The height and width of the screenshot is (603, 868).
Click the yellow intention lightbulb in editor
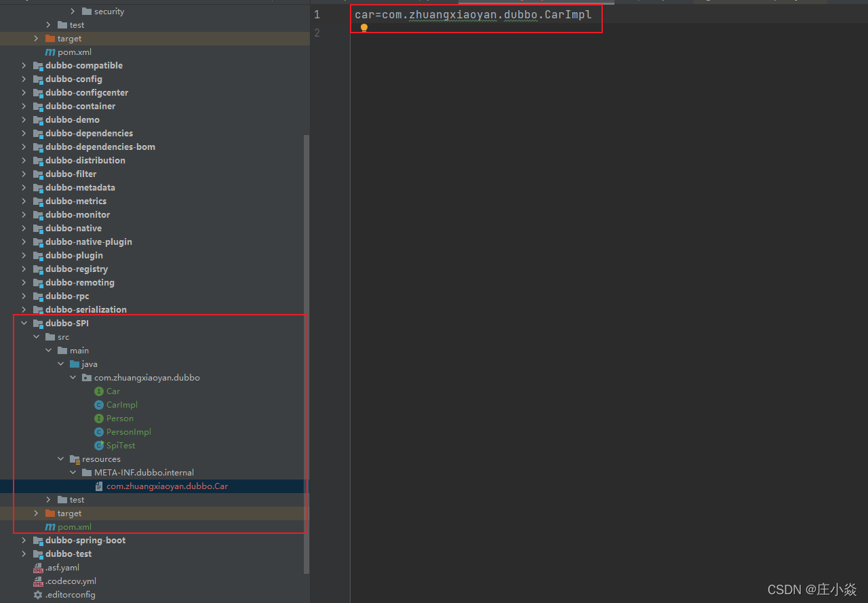coord(364,28)
